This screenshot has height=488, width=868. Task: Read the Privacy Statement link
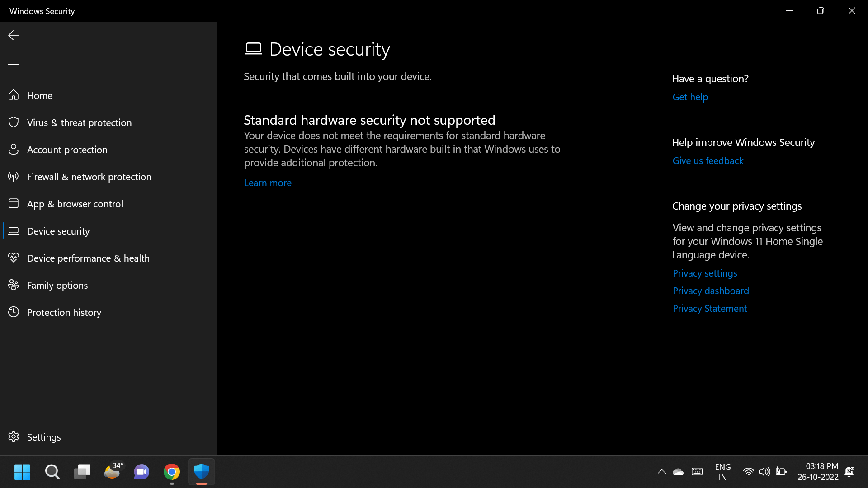[x=710, y=309]
